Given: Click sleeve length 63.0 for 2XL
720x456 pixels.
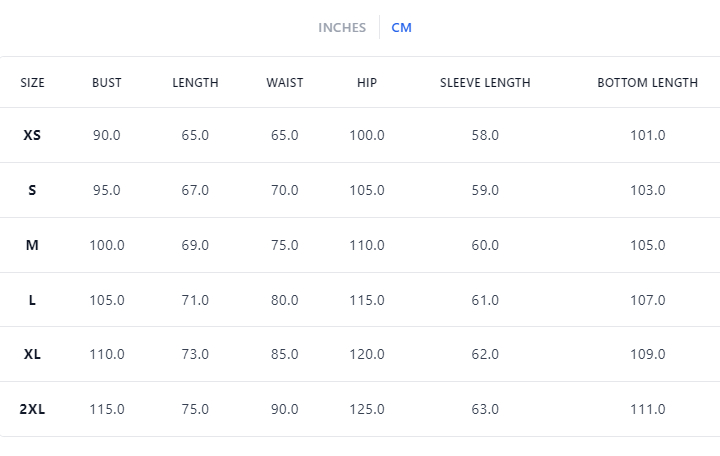Looking at the screenshot, I should click(485, 409).
